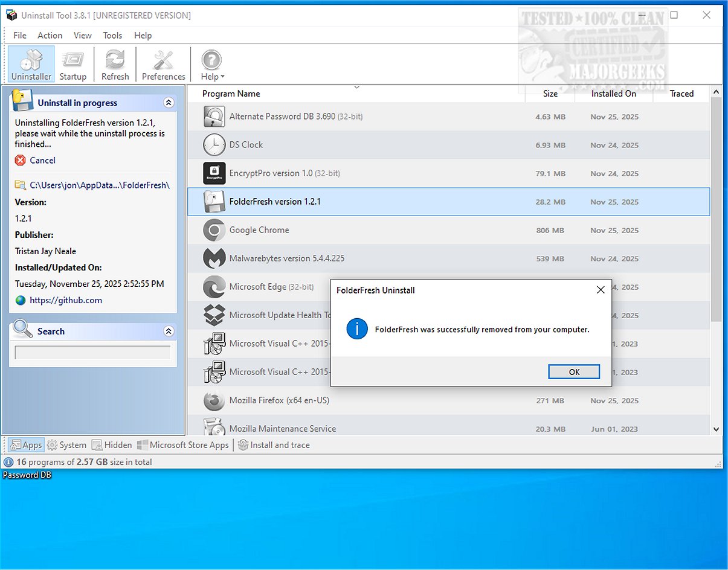Select the Uninstaller toolbar icon
728x570 pixels.
31,64
